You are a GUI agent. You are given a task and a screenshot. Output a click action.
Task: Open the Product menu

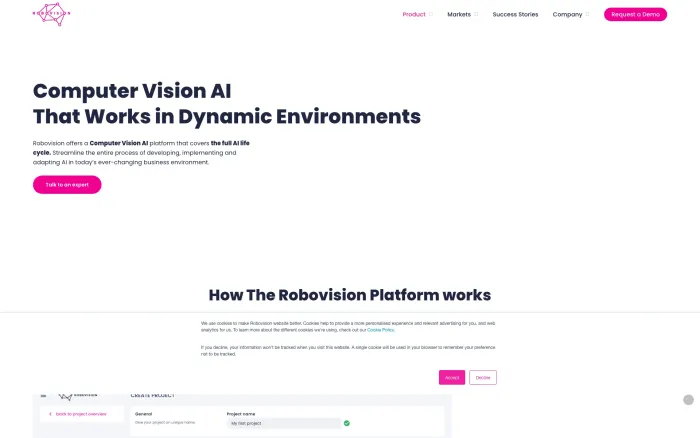414,14
